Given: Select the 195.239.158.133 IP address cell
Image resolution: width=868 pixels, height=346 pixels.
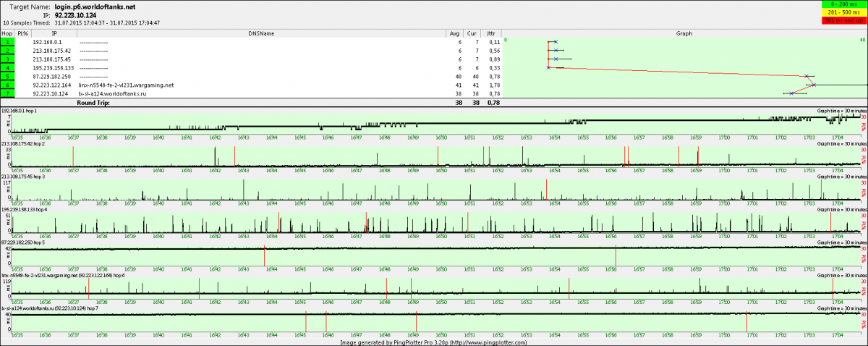Looking at the screenshot, I should click(54, 67).
